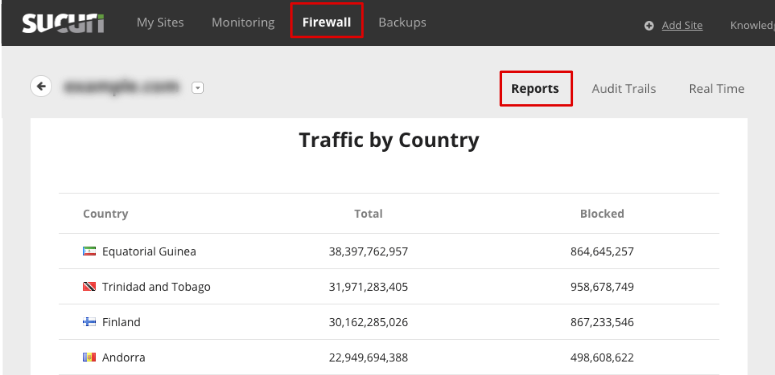
Task: Click the Andorra flag icon
Action: tap(89, 357)
